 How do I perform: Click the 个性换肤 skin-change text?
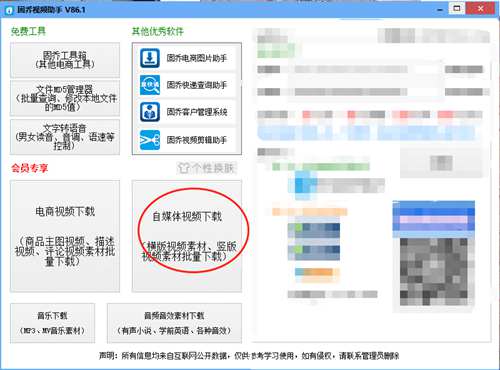pyautogui.click(x=213, y=168)
